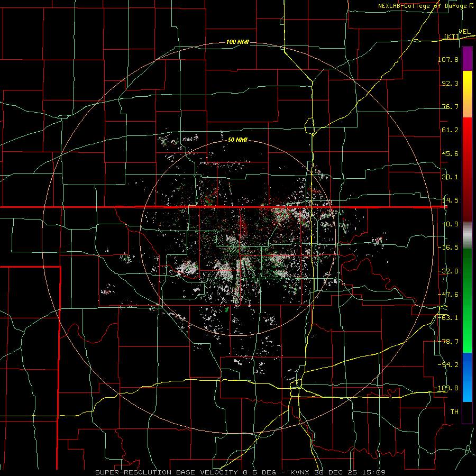Select the -63.1 scale value
The width and height of the screenshot is (476, 476).
pos(448,318)
